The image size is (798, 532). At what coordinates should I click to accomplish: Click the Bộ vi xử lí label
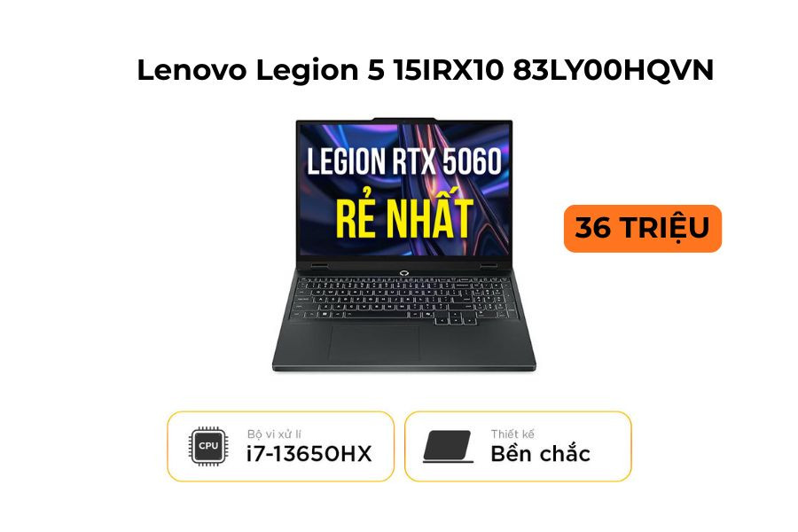click(274, 434)
